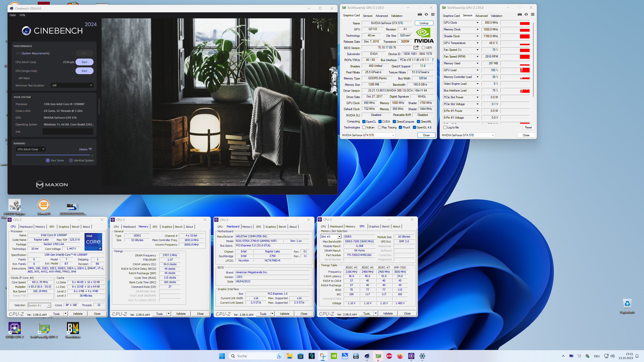Click the Bus Interface question mark icon

click(433, 60)
